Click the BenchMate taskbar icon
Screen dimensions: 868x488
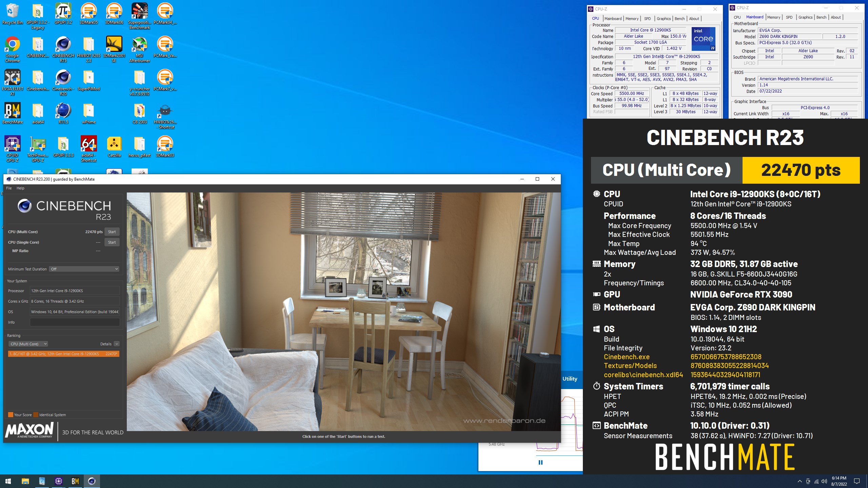75,481
